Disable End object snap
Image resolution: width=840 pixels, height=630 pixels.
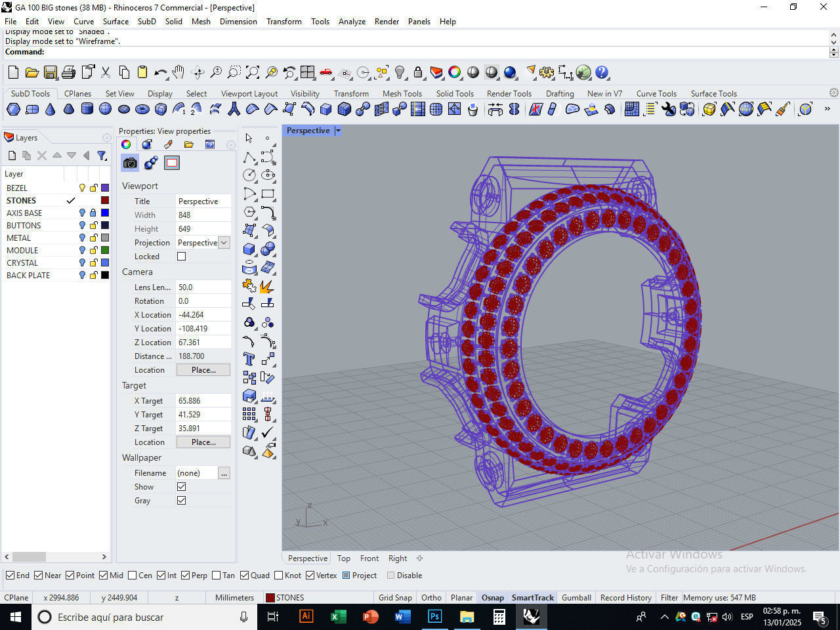(10, 576)
